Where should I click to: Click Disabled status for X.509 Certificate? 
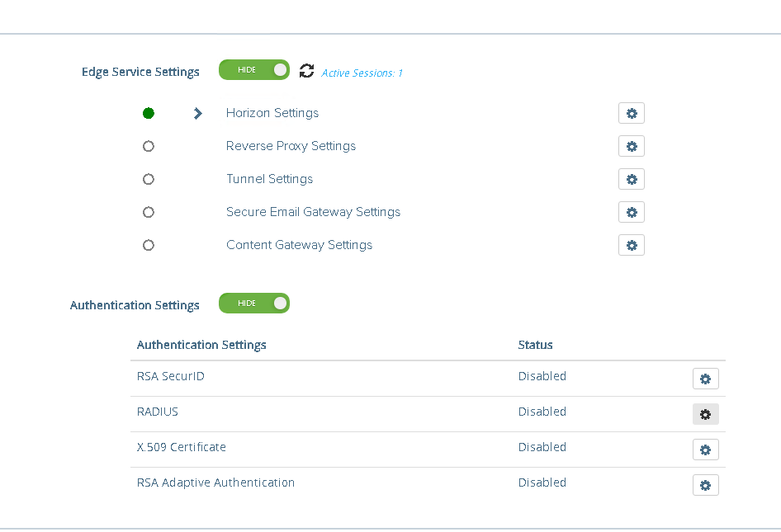pos(542,447)
